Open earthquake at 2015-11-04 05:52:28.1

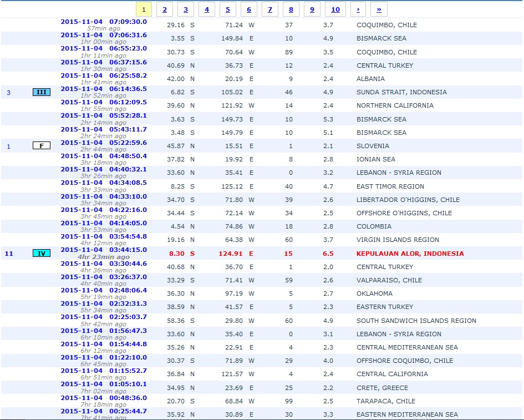[x=104, y=116]
